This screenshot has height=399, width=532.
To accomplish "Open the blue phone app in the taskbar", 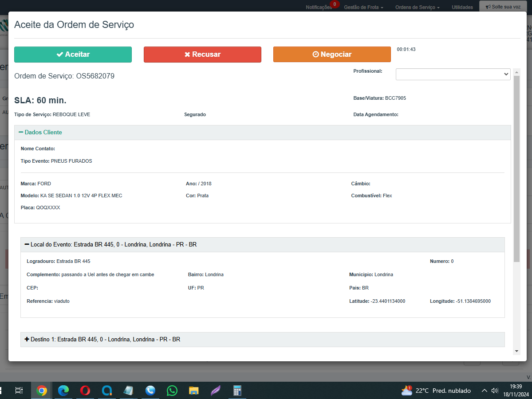I will click(x=150, y=391).
